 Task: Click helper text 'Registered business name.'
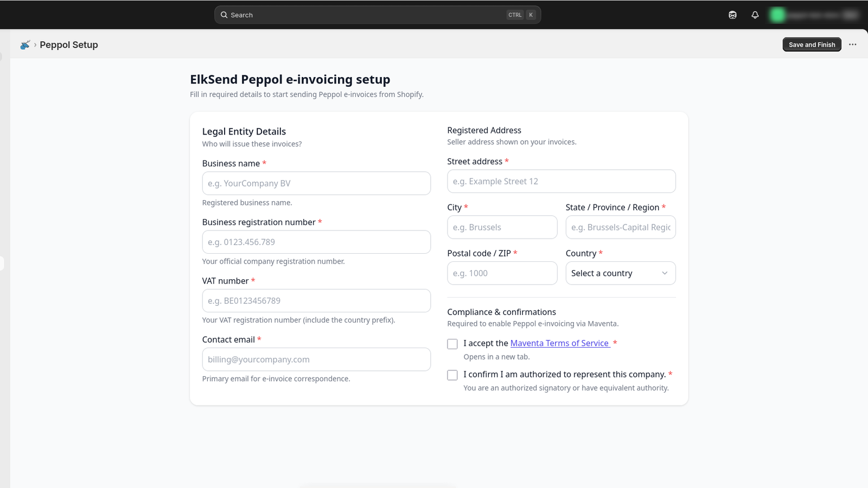pos(247,203)
